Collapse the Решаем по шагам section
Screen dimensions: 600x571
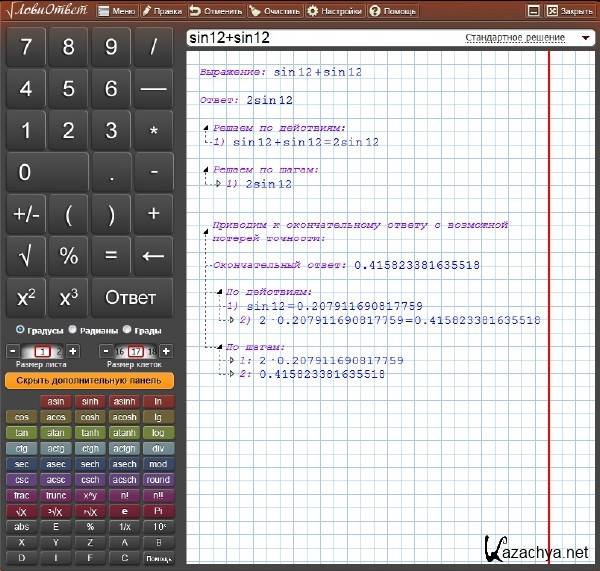206,170
